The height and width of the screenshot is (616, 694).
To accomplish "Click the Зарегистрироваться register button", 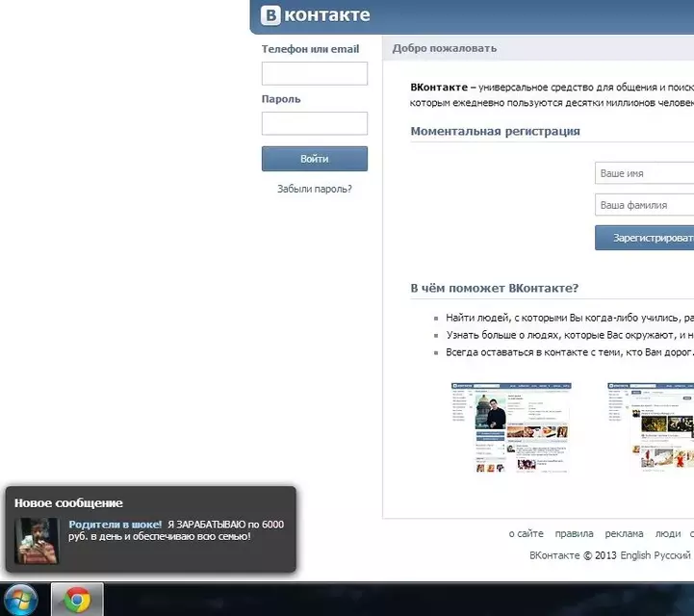I will pyautogui.click(x=645, y=238).
